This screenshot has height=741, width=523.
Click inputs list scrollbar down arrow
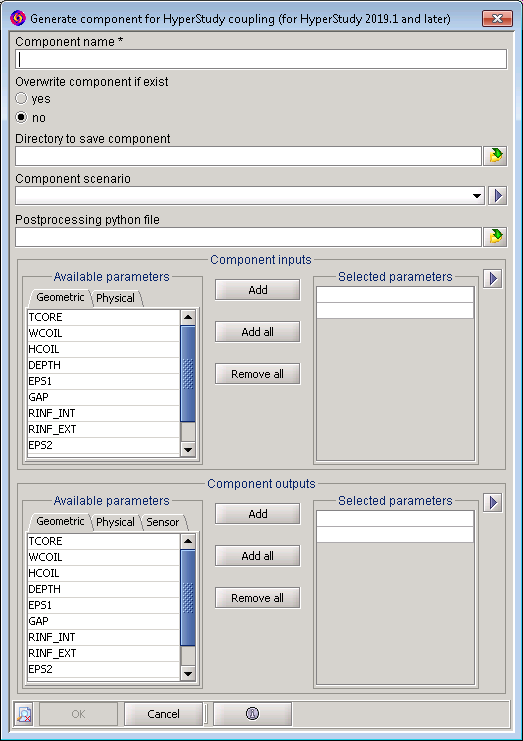point(188,449)
